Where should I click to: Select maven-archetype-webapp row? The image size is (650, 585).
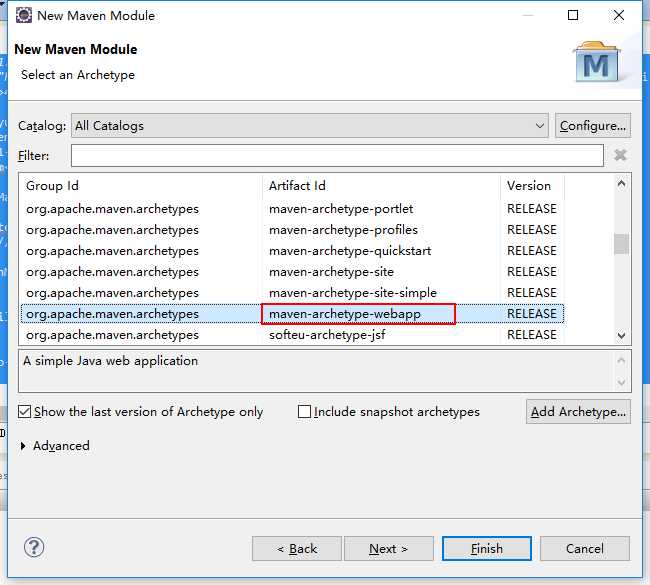[x=292, y=314]
